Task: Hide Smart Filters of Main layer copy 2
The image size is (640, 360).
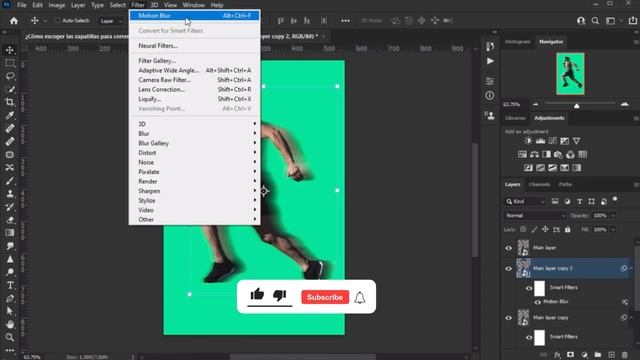Action: coord(529,288)
